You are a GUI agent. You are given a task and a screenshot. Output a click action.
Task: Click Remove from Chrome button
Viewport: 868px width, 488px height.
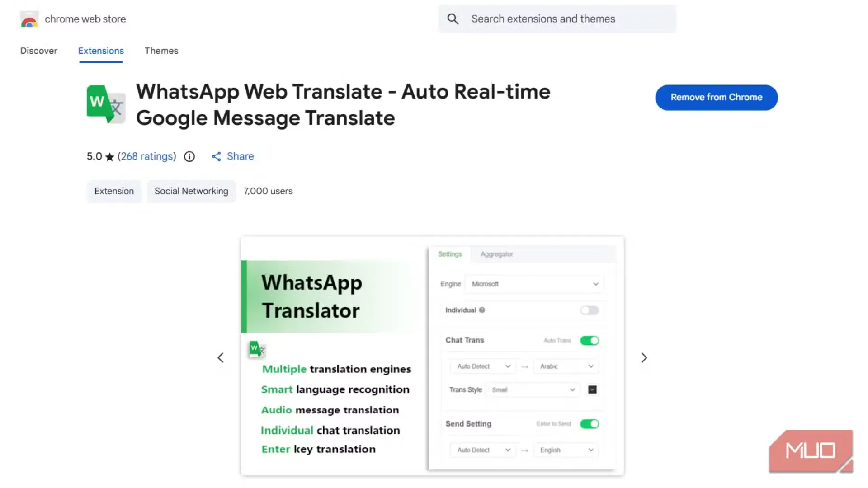(x=716, y=98)
